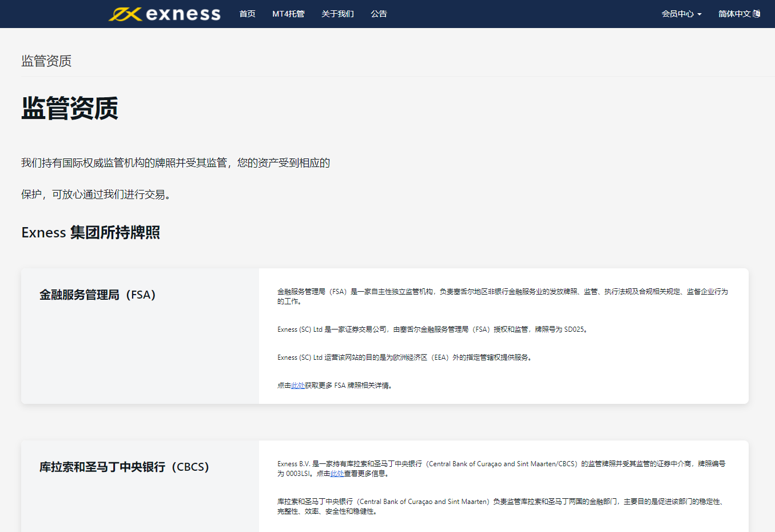The width and height of the screenshot is (775, 532).
Task: Click the line mentioning license number SD025
Action: [432, 329]
